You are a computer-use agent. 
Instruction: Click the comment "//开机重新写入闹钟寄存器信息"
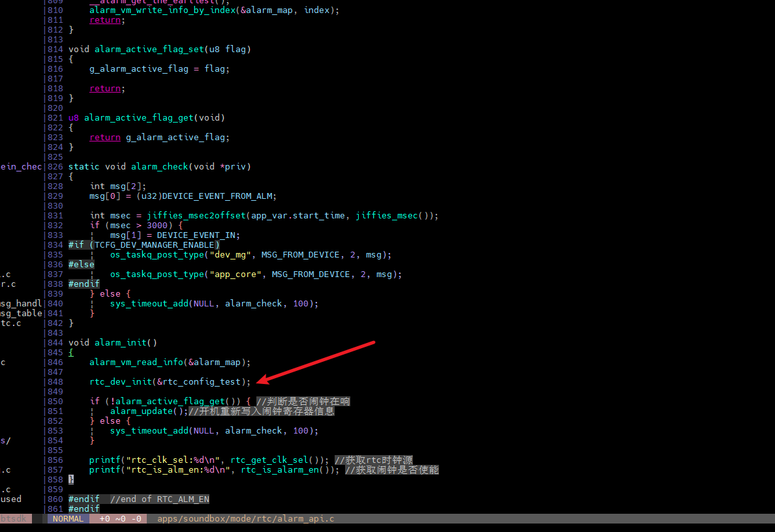pos(262,411)
